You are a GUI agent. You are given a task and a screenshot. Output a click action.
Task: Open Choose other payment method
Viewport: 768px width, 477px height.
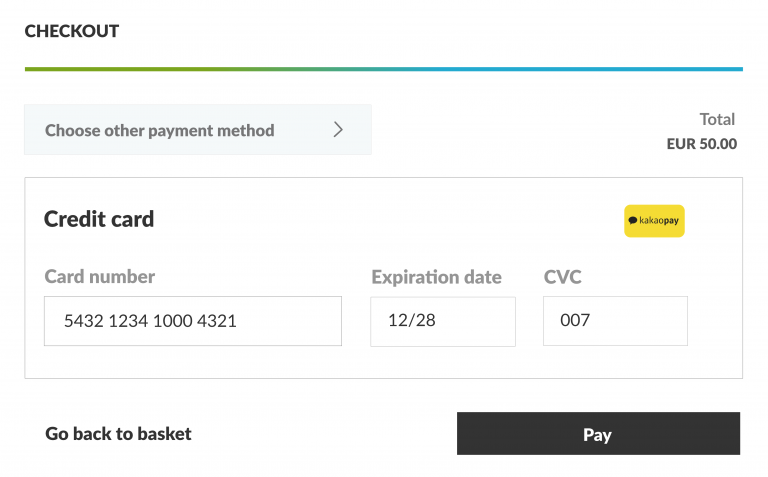(x=160, y=130)
